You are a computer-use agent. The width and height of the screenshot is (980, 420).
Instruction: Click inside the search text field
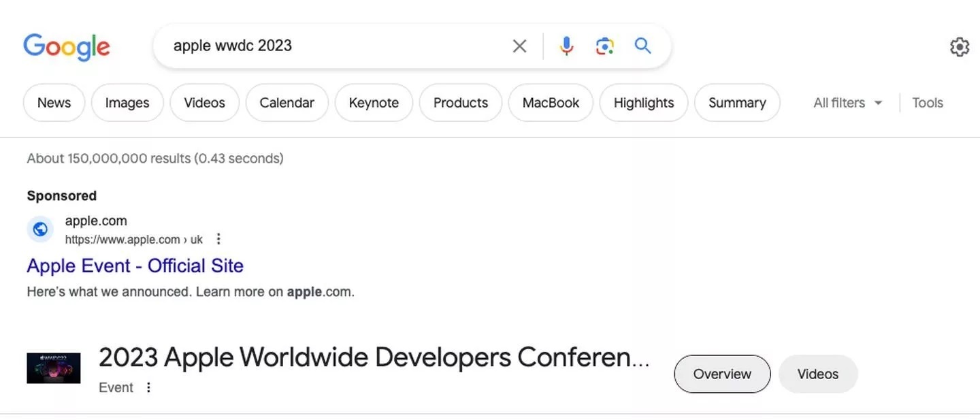point(333,46)
